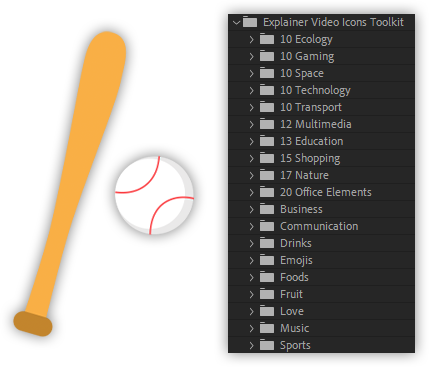Image resolution: width=429 pixels, height=367 pixels.
Task: Click the white baseball graphic
Action: (x=154, y=195)
